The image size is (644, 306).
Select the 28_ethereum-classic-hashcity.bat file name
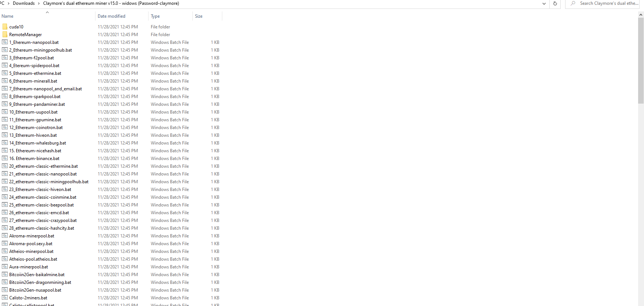point(42,228)
